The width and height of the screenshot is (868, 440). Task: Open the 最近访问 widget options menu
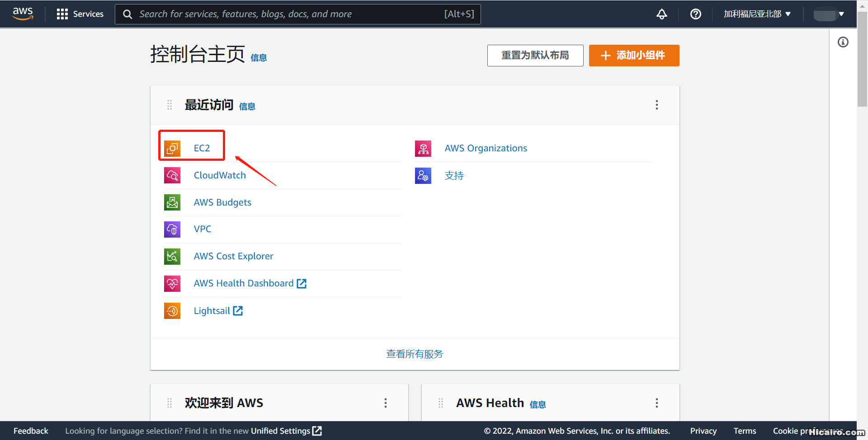point(657,105)
